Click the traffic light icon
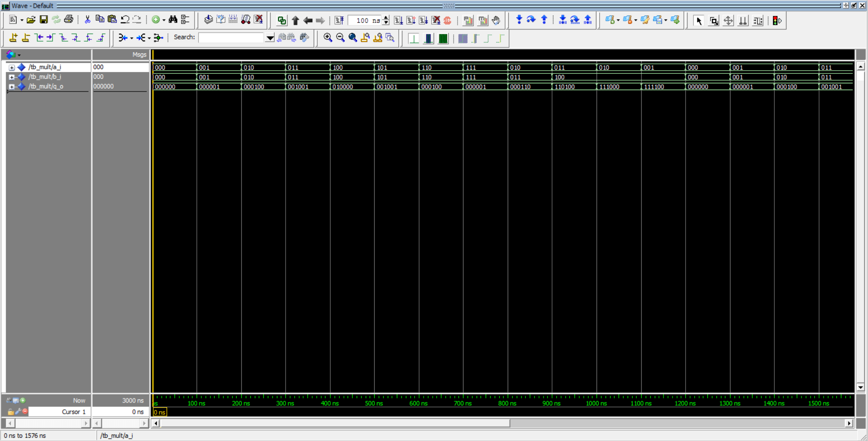This screenshot has height=441, width=868. pyautogui.click(x=777, y=21)
